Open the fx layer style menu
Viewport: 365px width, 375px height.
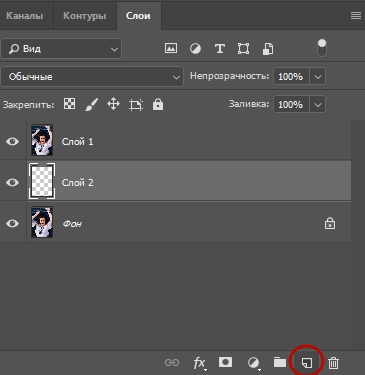[199, 363]
